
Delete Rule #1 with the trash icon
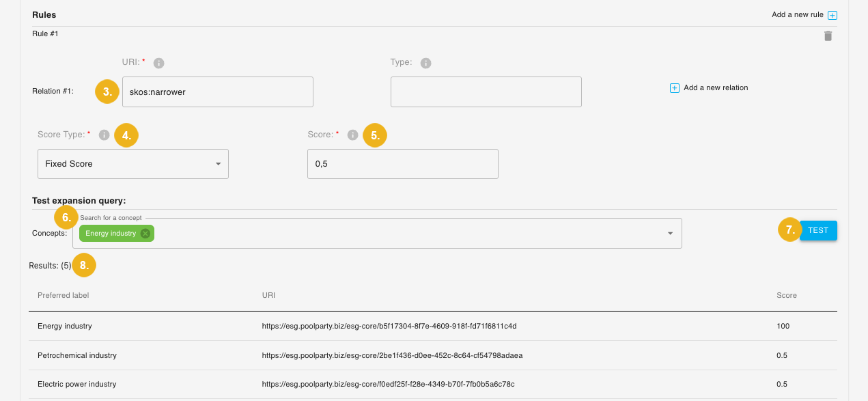click(x=828, y=36)
